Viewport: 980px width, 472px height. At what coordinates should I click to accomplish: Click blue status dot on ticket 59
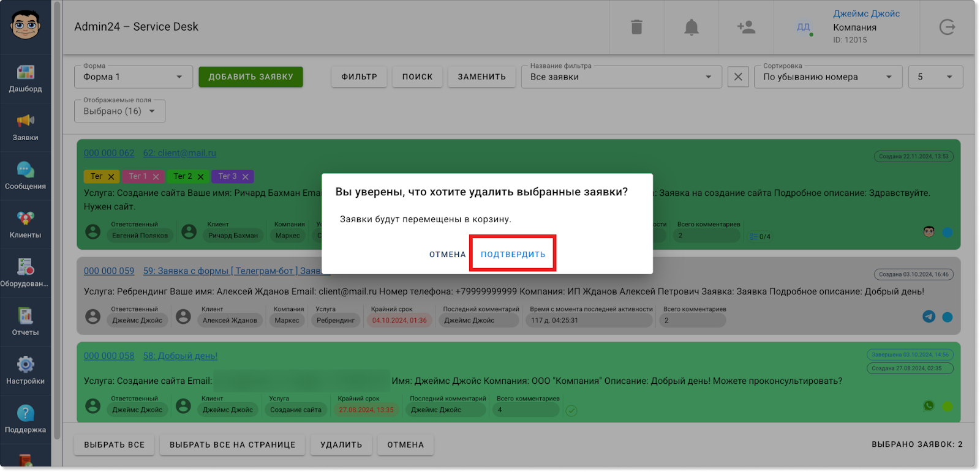click(x=948, y=317)
